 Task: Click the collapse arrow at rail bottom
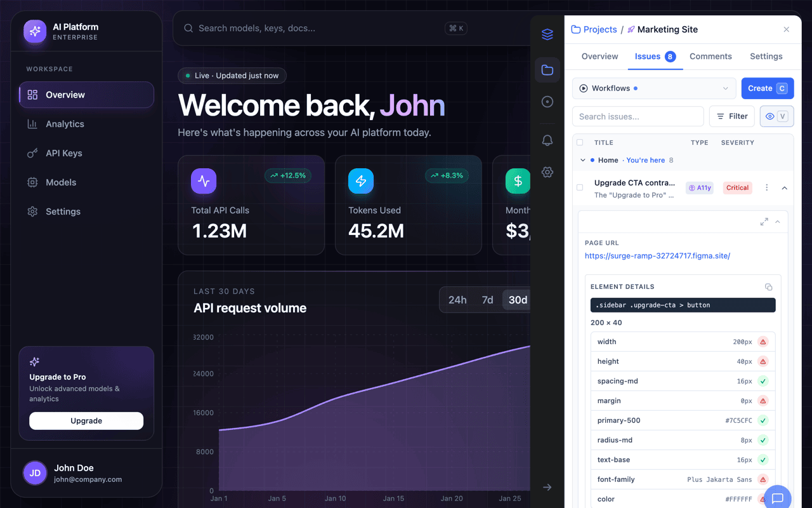click(x=547, y=487)
